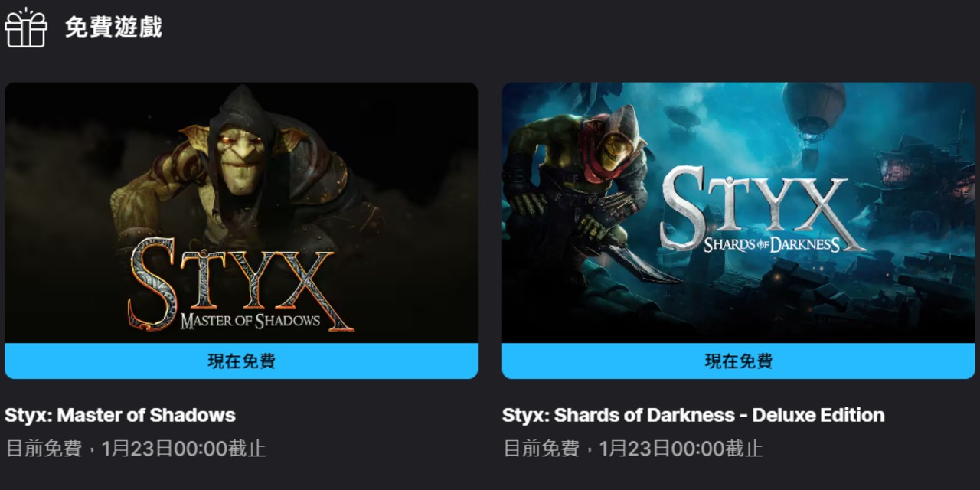Click the gift box icon beside 免費遊戲
980x490 pixels.
[25, 28]
